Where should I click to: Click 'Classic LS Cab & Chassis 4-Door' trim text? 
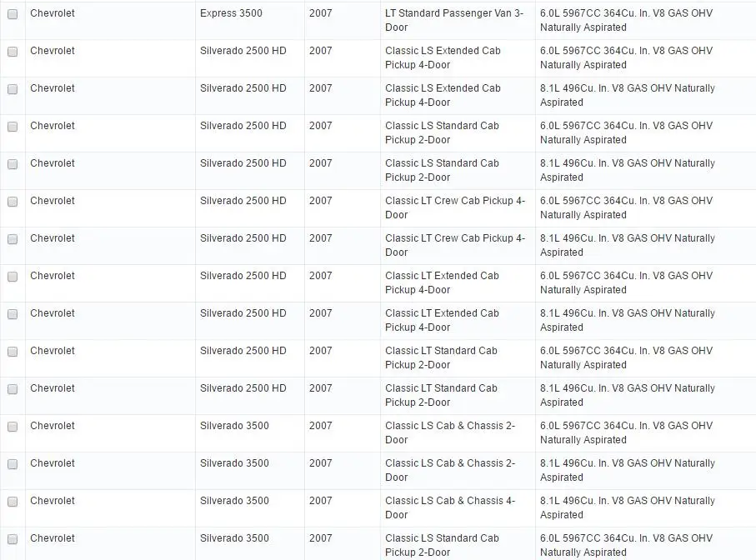(x=450, y=508)
